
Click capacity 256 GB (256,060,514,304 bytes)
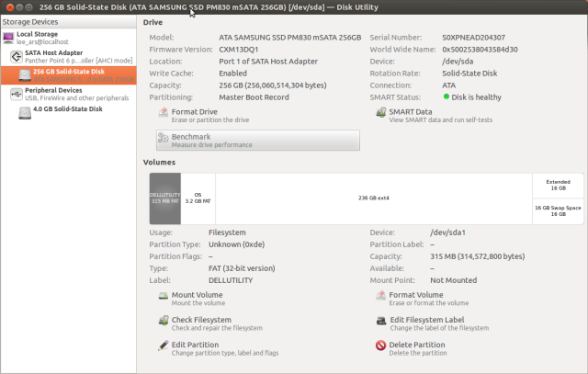coord(273,85)
